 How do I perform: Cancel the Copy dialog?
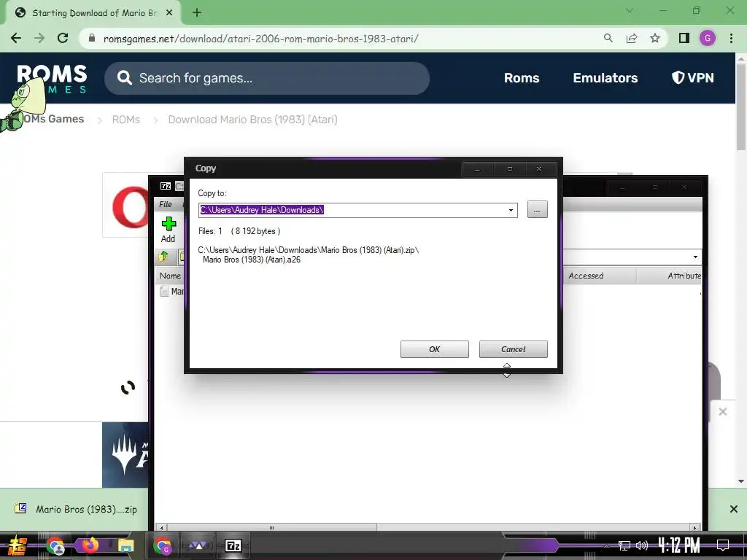[x=513, y=349]
